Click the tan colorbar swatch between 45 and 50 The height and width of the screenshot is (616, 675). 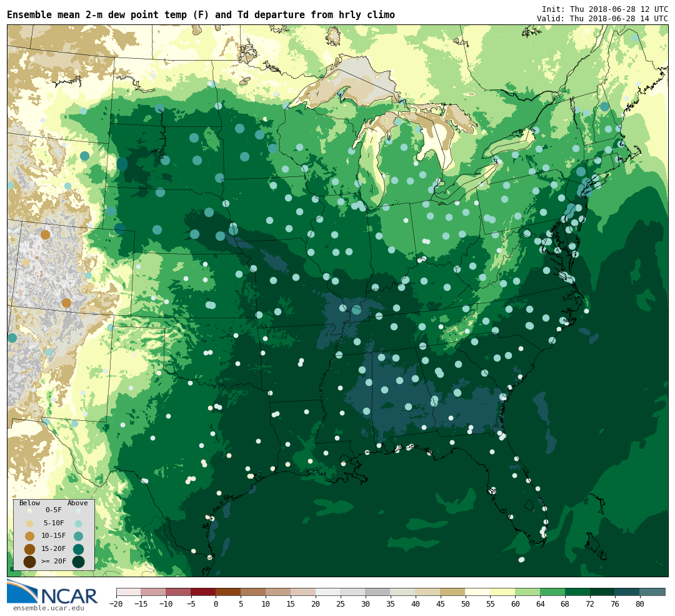(x=453, y=592)
